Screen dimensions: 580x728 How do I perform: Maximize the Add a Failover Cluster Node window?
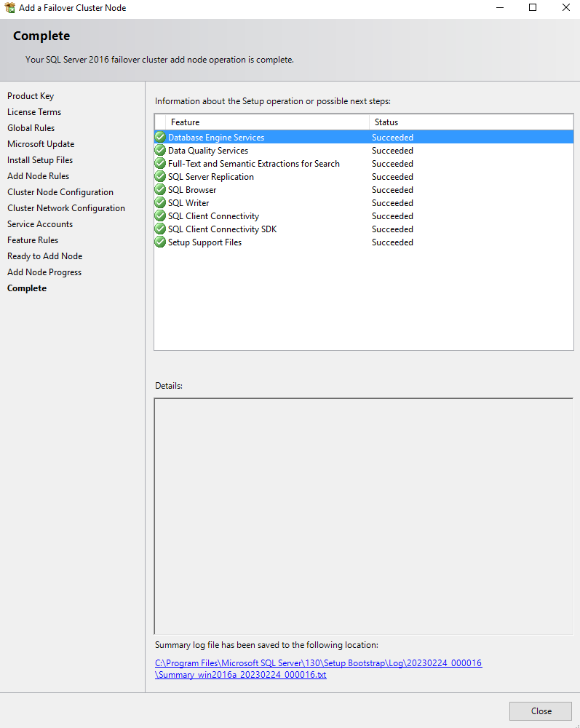[x=533, y=7]
